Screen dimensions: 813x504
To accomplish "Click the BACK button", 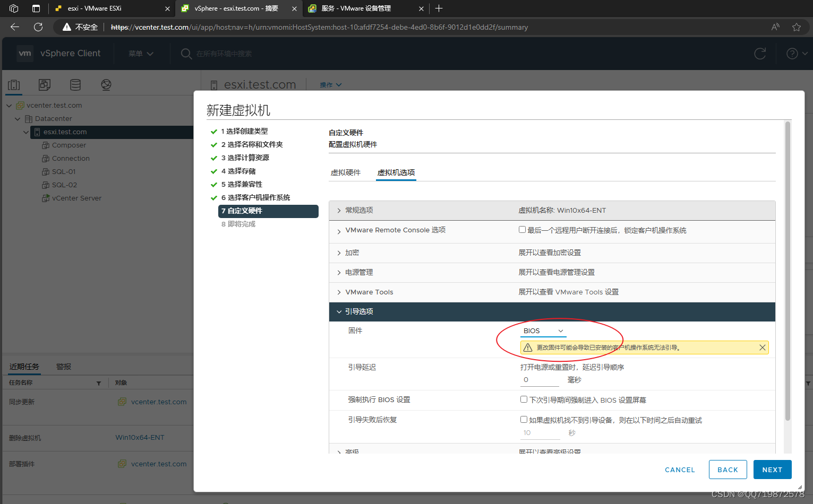I will pos(728,470).
